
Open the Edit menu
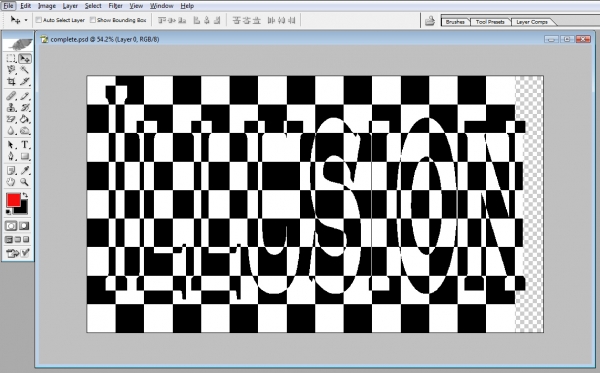(25, 6)
